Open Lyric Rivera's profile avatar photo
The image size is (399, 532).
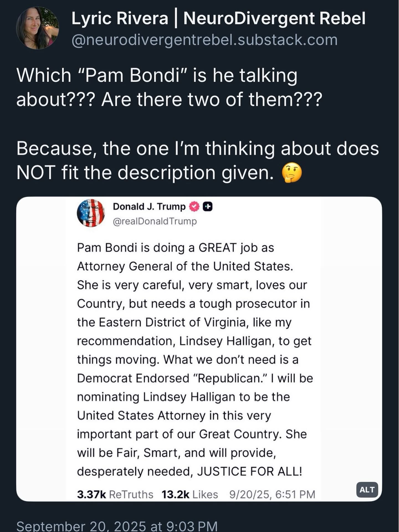coord(37,28)
